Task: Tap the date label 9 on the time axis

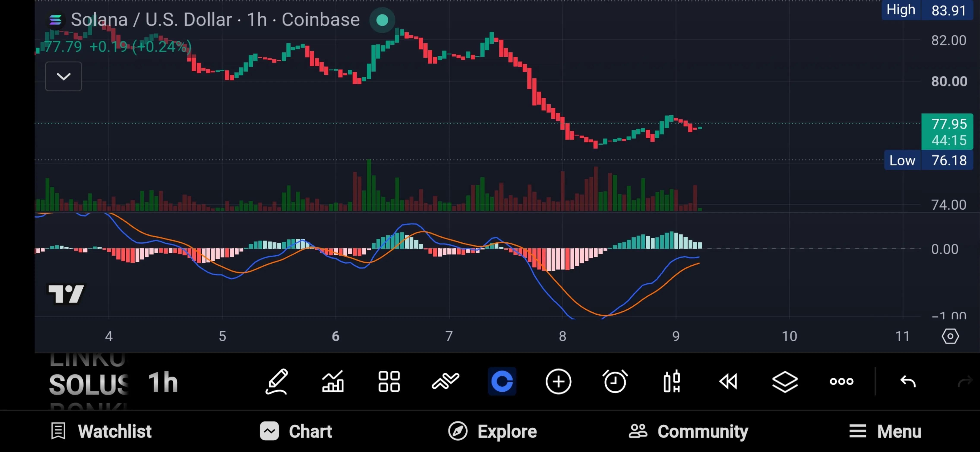Action: click(x=676, y=336)
